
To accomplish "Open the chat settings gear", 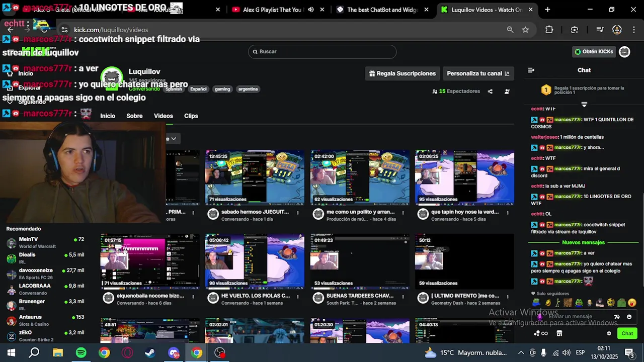I will [609, 333].
